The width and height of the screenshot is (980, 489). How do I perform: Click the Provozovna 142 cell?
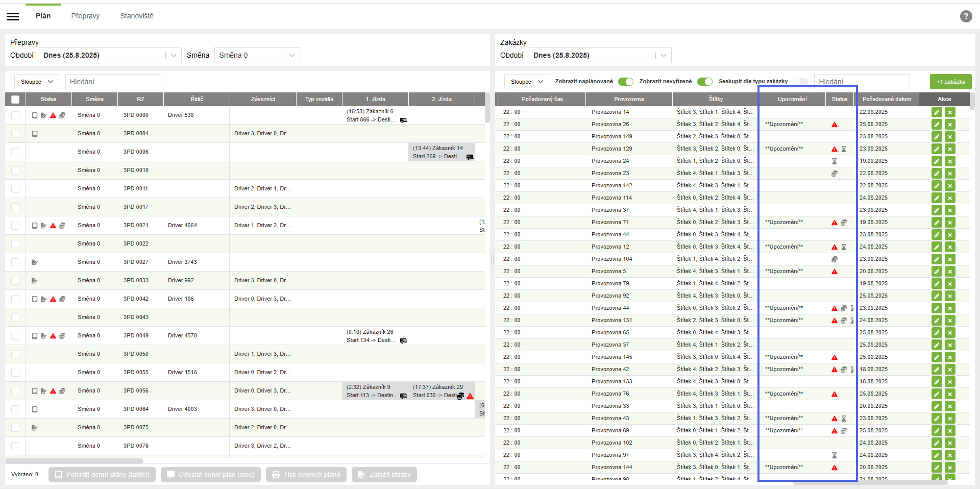coord(629,185)
